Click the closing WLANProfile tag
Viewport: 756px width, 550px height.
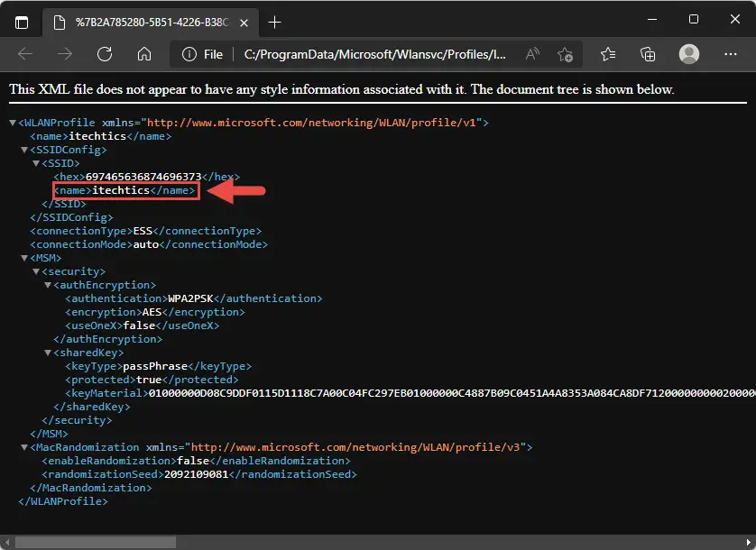63,500
